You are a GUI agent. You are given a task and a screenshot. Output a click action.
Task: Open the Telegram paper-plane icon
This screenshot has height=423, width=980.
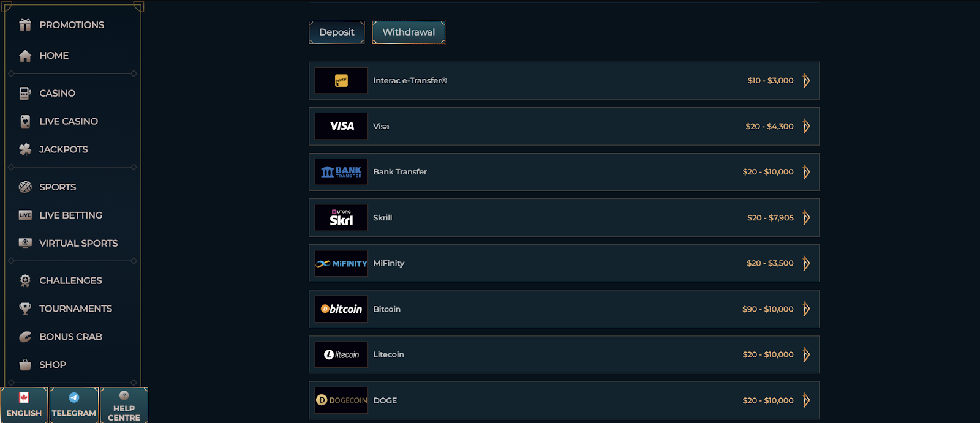point(74,397)
